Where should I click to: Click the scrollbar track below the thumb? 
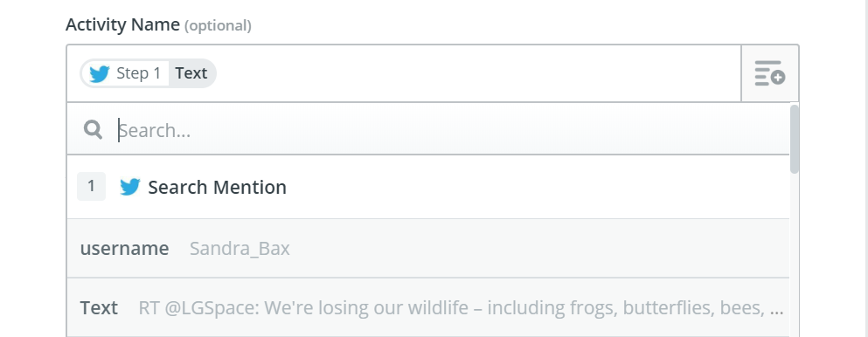pyautogui.click(x=795, y=254)
